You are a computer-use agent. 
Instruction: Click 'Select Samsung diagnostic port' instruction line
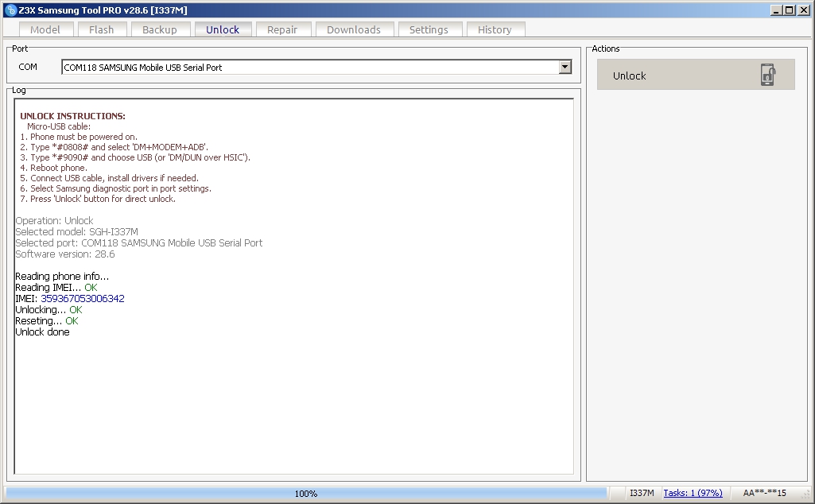click(x=115, y=188)
